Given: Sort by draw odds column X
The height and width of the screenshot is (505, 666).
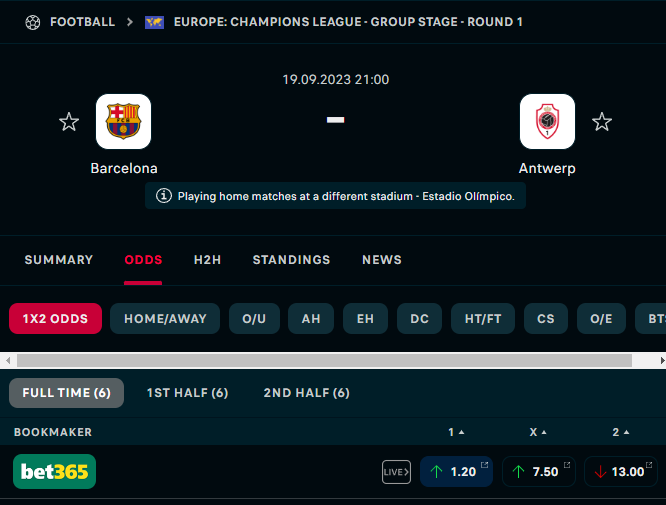Looking at the screenshot, I should [x=538, y=432].
